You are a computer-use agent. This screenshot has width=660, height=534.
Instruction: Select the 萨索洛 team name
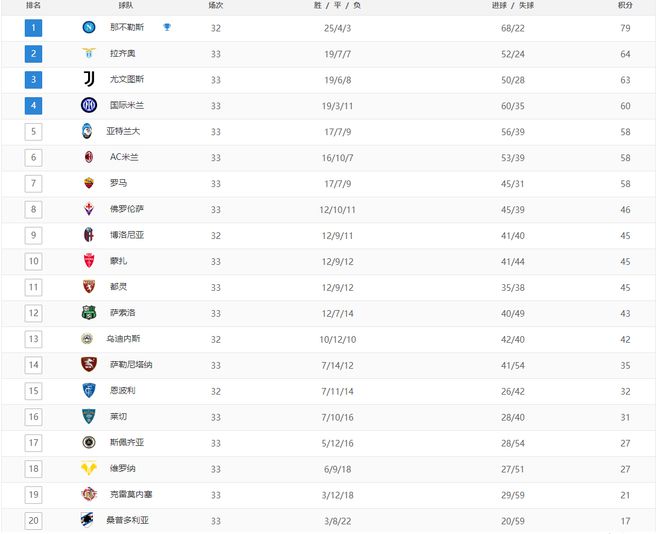[123, 313]
